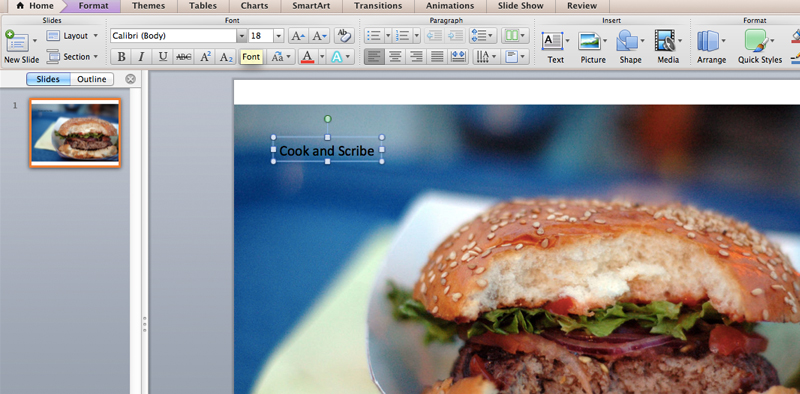
Task: Toggle Bold formatting
Action: click(x=121, y=57)
